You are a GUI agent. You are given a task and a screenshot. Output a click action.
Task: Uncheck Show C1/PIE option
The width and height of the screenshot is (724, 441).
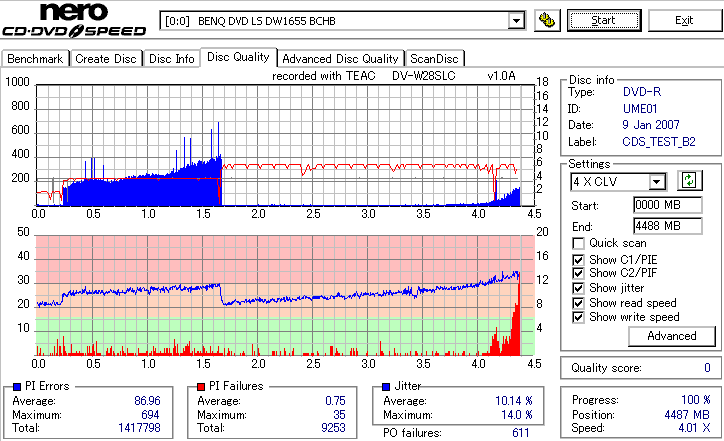coord(578,260)
